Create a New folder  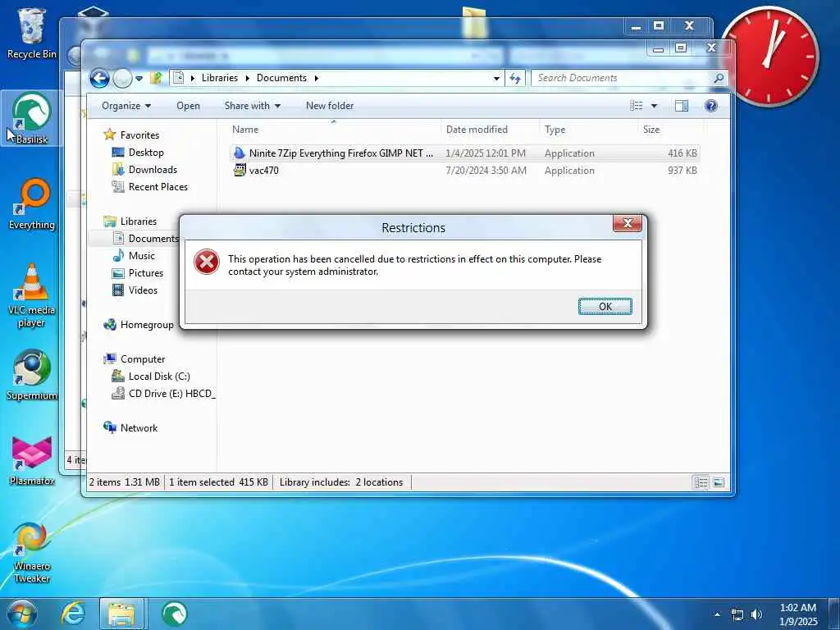tap(330, 106)
